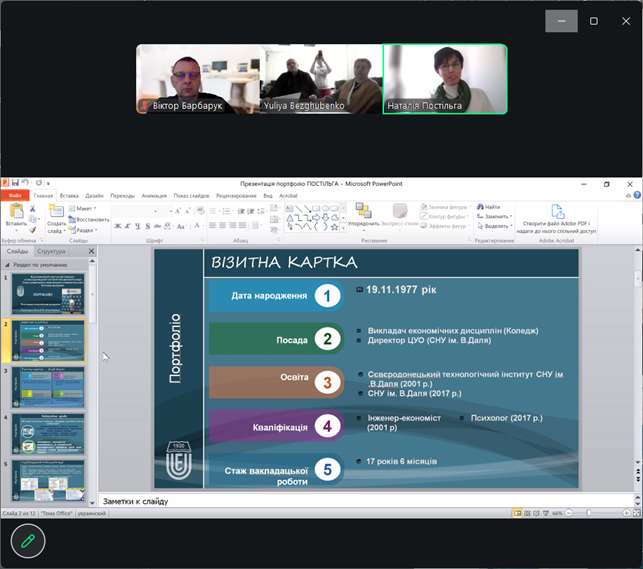
Task: Click the font color (A) button
Action: tap(197, 226)
